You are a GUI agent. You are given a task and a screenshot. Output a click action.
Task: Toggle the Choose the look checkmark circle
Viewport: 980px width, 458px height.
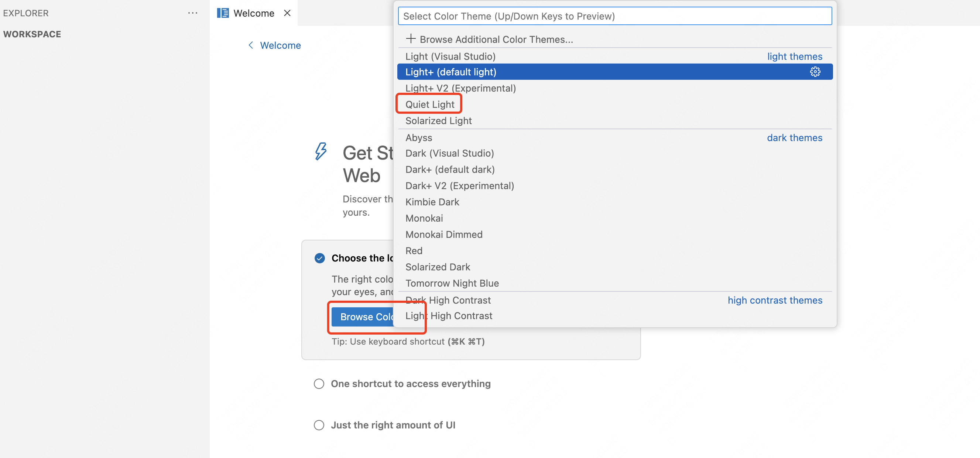coord(319,258)
